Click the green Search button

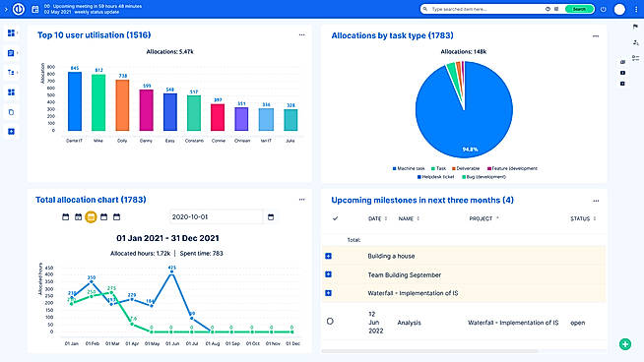coord(579,9)
